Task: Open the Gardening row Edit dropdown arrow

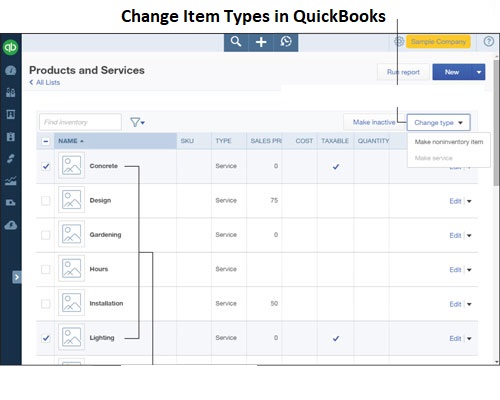Action: pyautogui.click(x=469, y=236)
